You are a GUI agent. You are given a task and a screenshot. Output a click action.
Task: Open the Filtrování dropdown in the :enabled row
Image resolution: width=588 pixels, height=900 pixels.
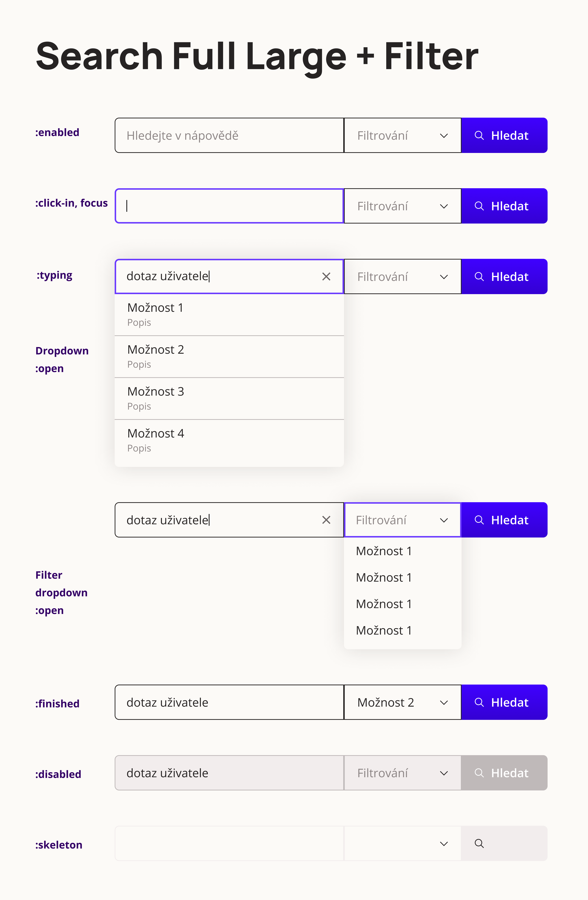tap(402, 135)
